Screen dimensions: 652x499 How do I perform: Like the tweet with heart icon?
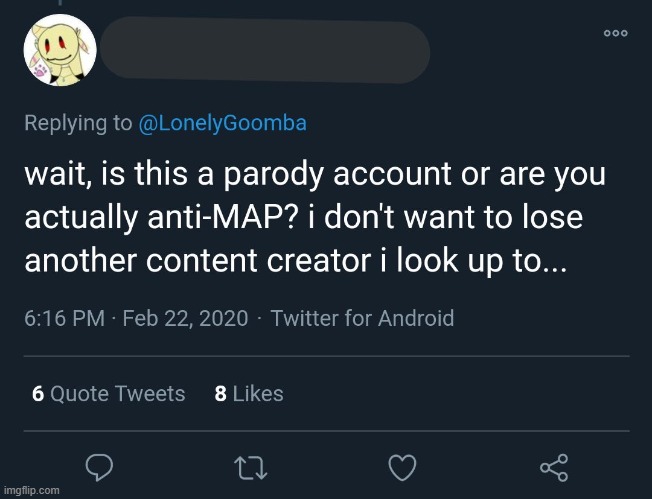402,467
